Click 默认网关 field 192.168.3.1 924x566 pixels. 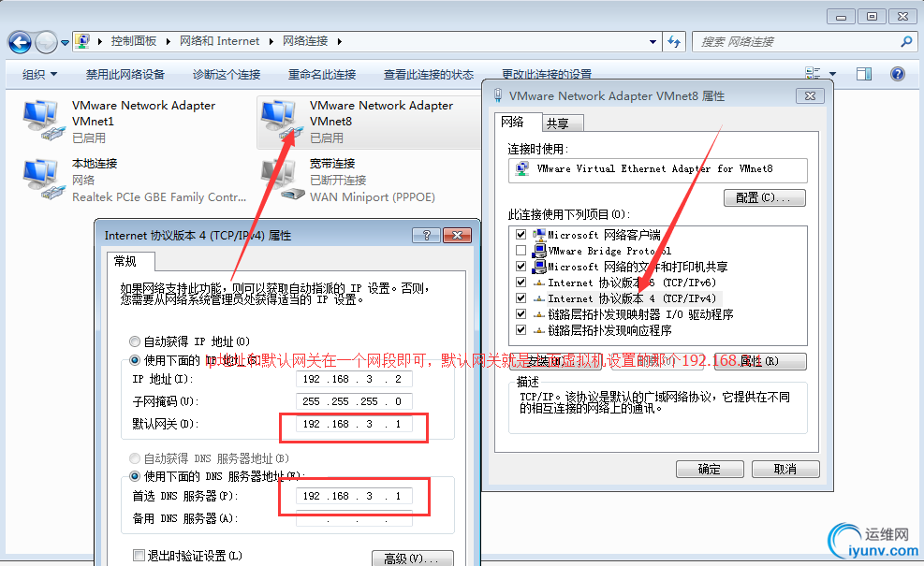pyautogui.click(x=354, y=424)
